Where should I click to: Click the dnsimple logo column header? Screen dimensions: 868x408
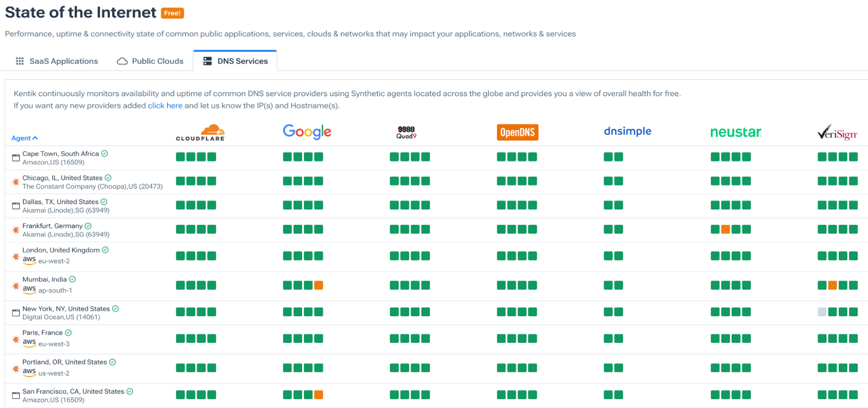click(x=628, y=131)
